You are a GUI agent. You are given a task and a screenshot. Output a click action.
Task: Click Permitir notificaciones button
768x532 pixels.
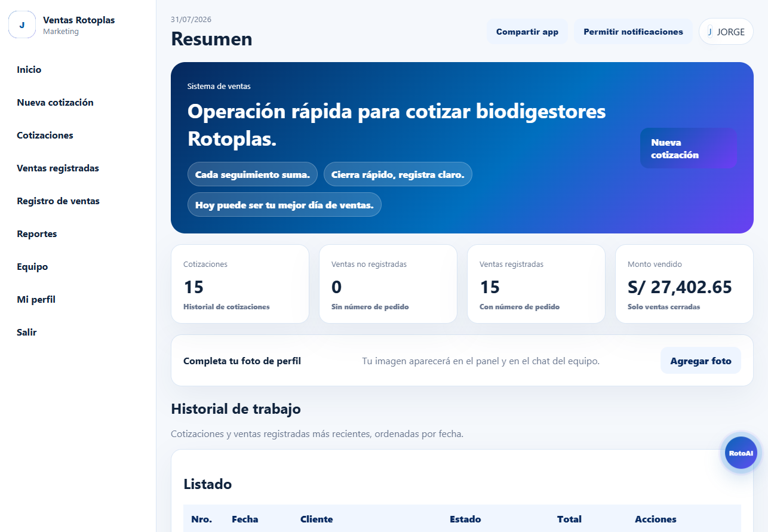click(633, 32)
